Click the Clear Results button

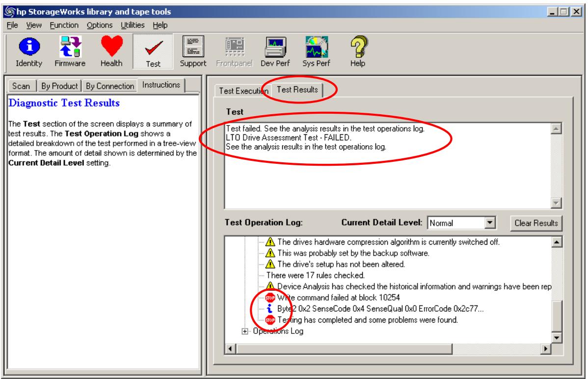[x=536, y=223]
